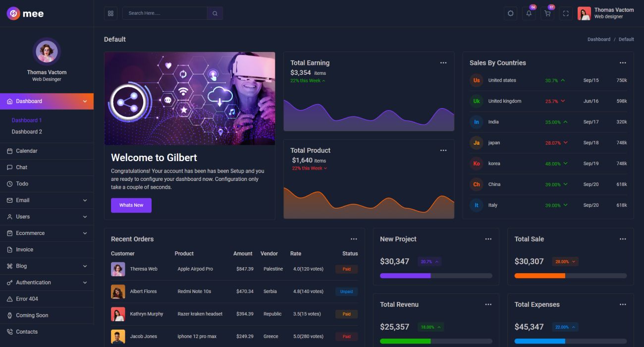Image resolution: width=644 pixels, height=347 pixels.
Task: Select Dashboard 2 submenu item
Action: [27, 132]
